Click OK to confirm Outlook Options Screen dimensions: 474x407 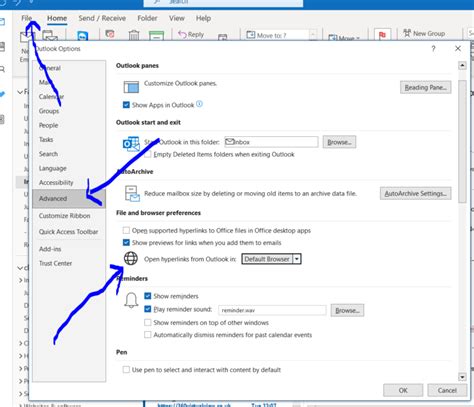(x=403, y=390)
